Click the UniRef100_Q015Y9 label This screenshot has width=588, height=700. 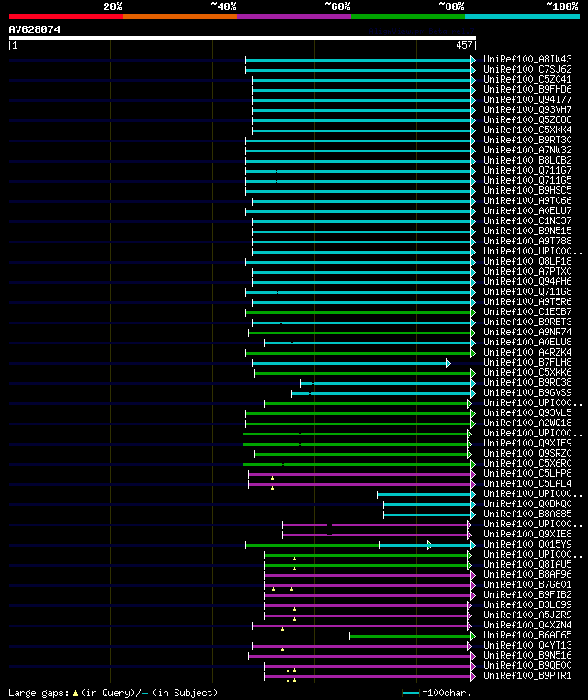[527, 544]
